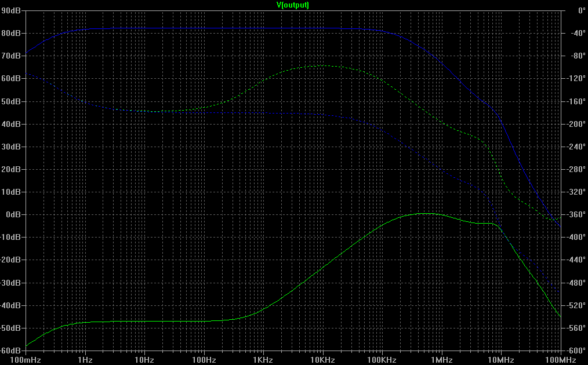Click the -20dB magnitude axis label

pyautogui.click(x=10, y=260)
